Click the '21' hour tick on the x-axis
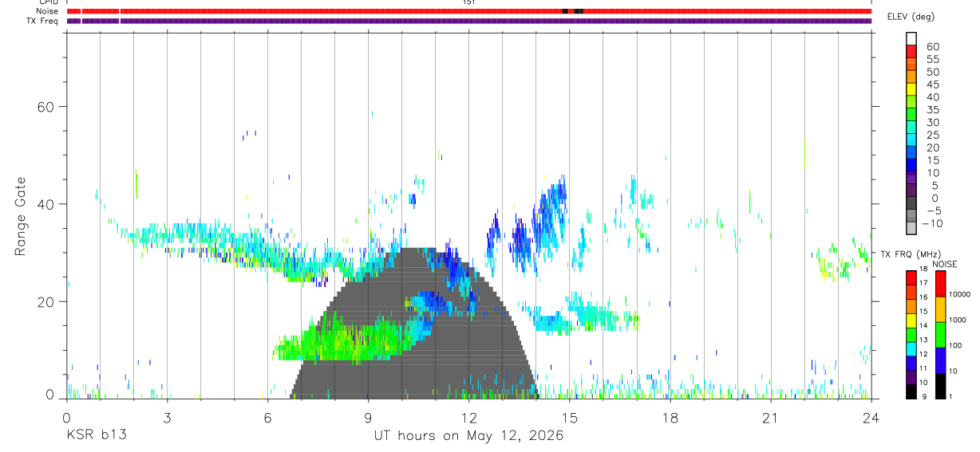This screenshot has width=980, height=452. pos(770,417)
